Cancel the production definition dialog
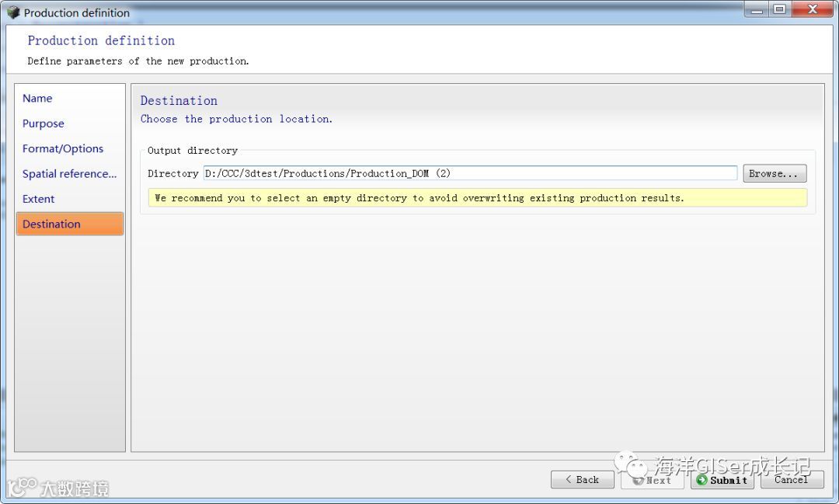 792,480
